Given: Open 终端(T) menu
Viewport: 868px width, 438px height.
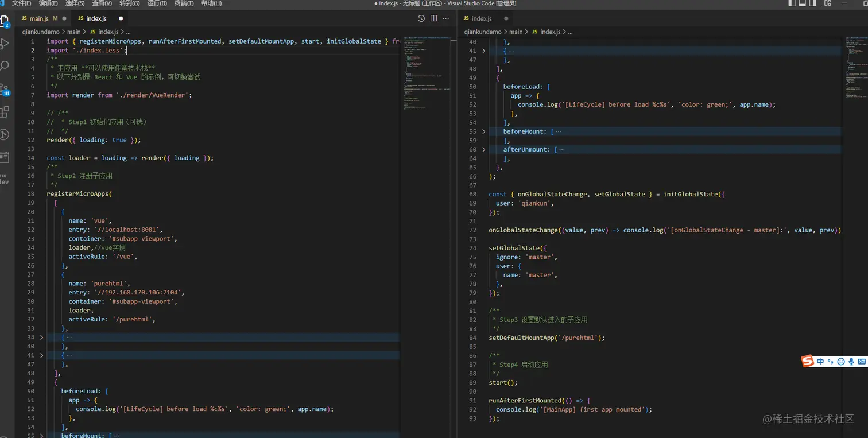Looking at the screenshot, I should (184, 3).
